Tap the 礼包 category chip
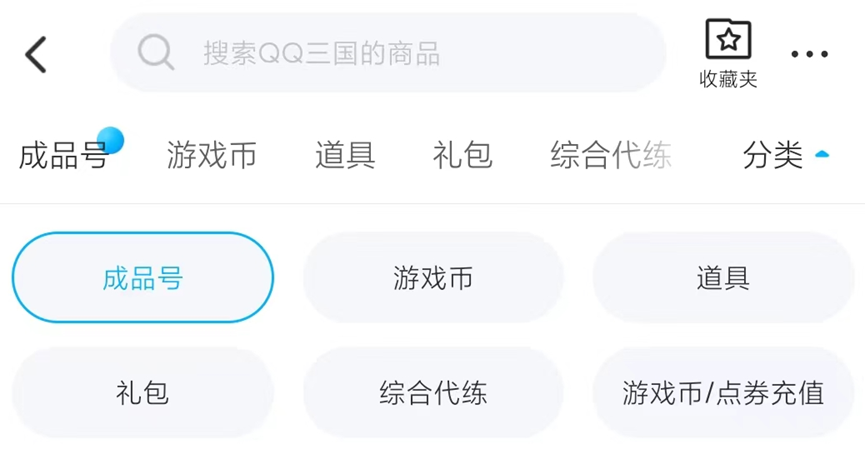The height and width of the screenshot is (449, 865). pyautogui.click(x=143, y=392)
